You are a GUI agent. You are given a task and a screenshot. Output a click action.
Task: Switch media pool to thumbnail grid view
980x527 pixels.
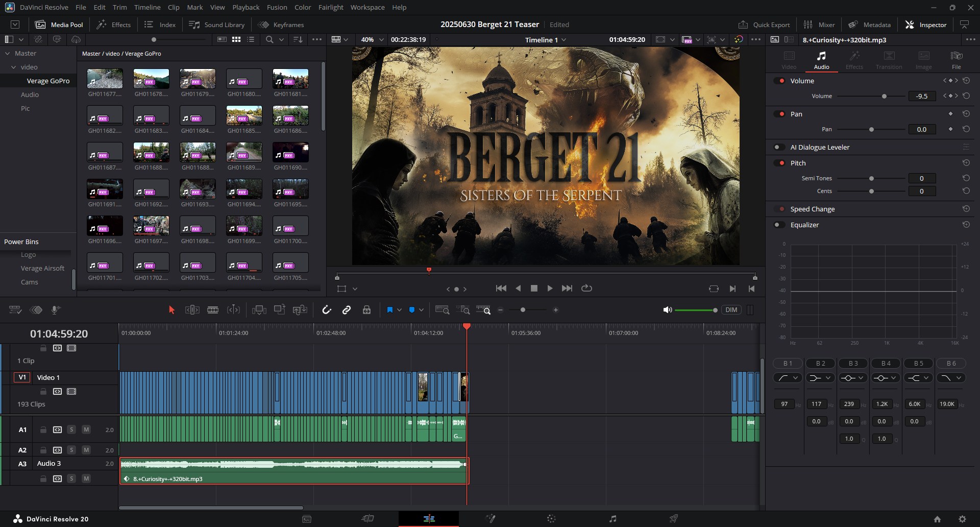click(x=236, y=39)
